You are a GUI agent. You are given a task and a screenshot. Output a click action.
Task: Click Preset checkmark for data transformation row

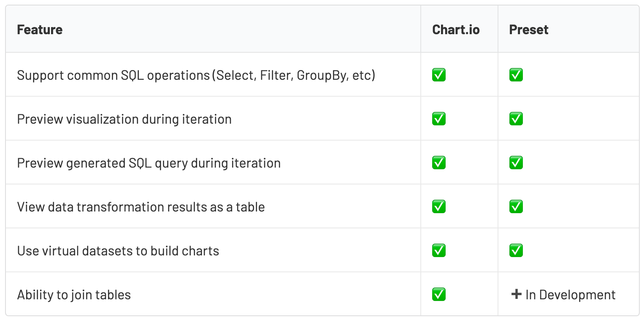pos(516,207)
